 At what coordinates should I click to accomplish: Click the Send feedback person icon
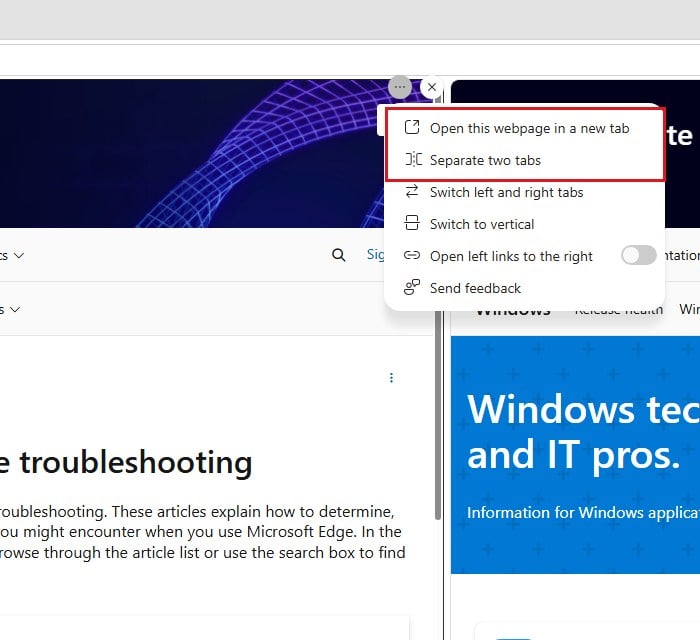[412, 287]
